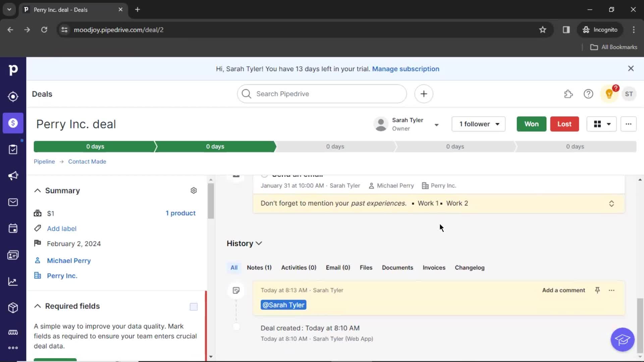Select the Changelog tab in History

[470, 267]
